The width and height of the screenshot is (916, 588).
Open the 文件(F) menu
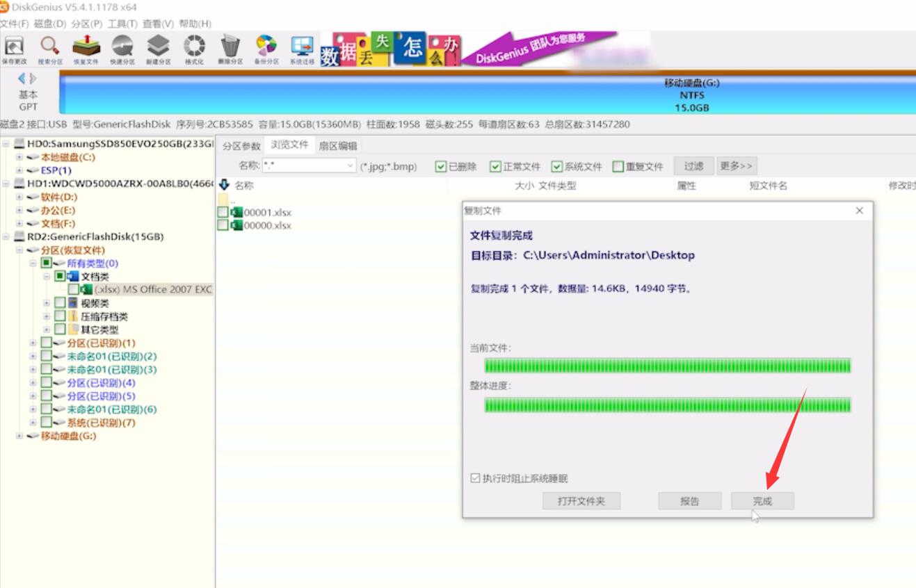tap(15, 24)
